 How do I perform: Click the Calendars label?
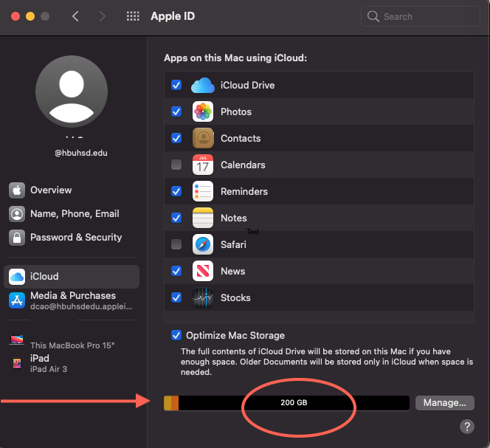coord(243,165)
